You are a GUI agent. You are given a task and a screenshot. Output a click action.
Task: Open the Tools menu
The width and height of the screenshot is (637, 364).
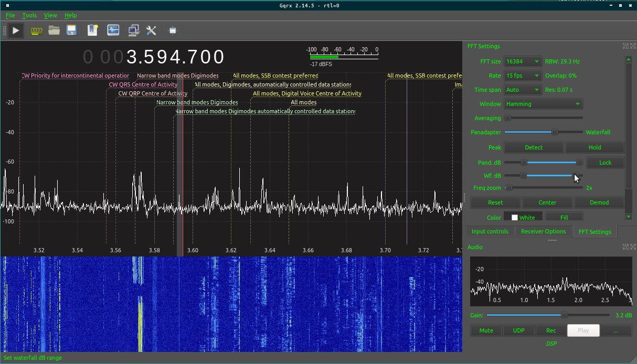[29, 15]
